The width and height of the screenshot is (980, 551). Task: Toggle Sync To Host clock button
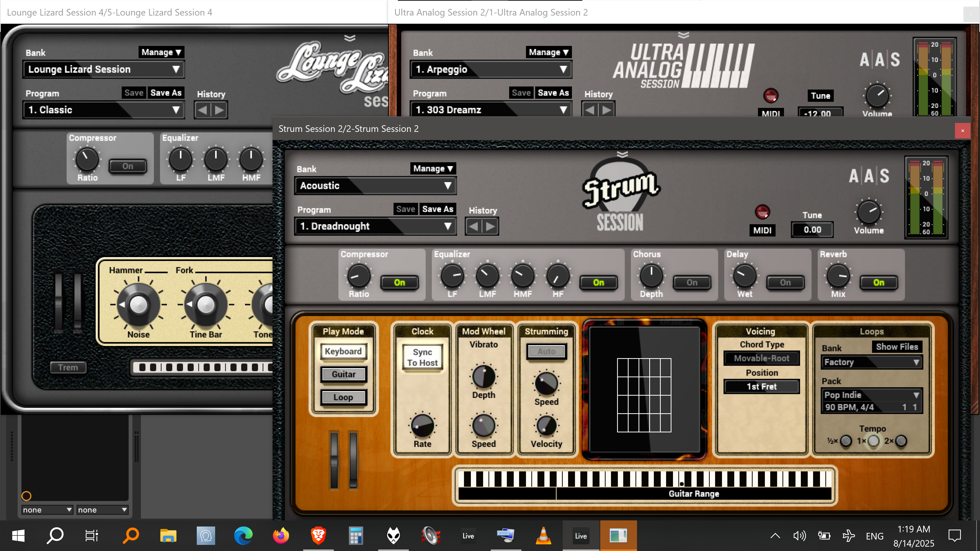422,357
